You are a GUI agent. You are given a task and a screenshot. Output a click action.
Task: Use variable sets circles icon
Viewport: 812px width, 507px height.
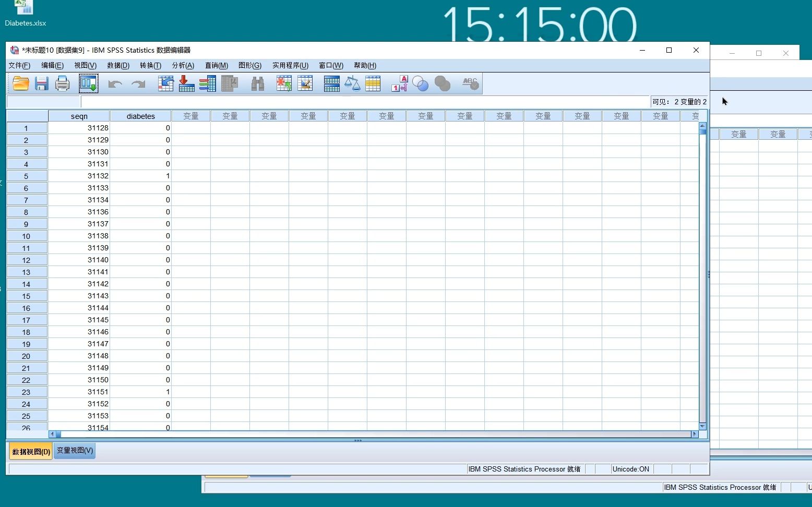pyautogui.click(x=420, y=83)
